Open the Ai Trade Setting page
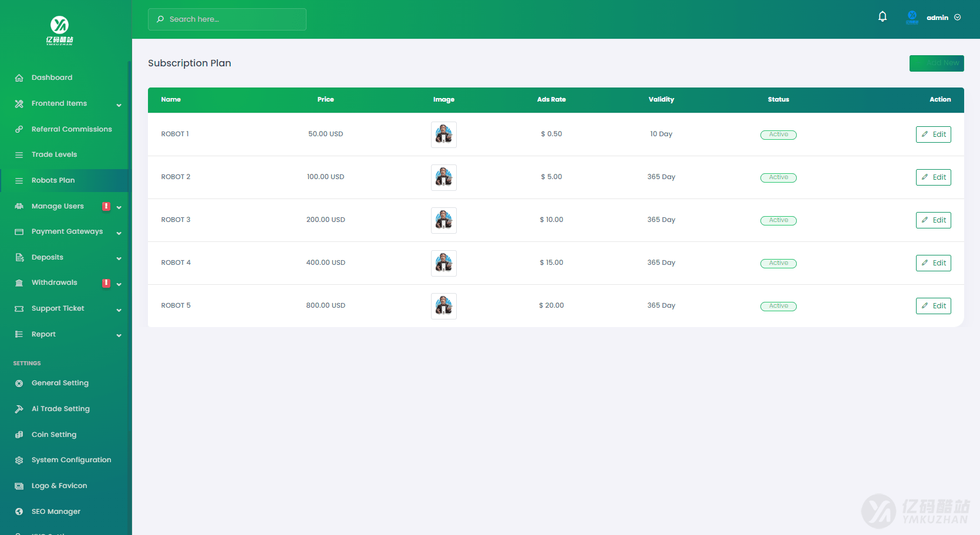 pos(60,408)
